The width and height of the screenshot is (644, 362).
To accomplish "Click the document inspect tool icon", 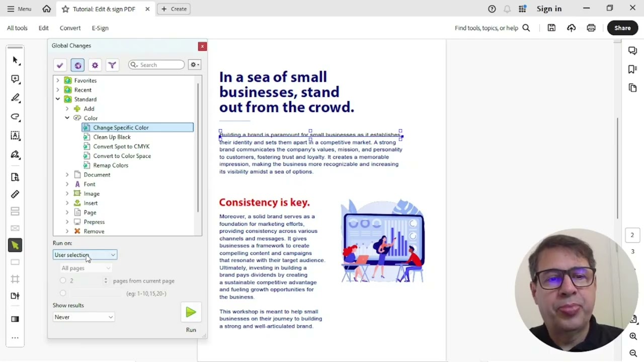I will click(x=15, y=177).
